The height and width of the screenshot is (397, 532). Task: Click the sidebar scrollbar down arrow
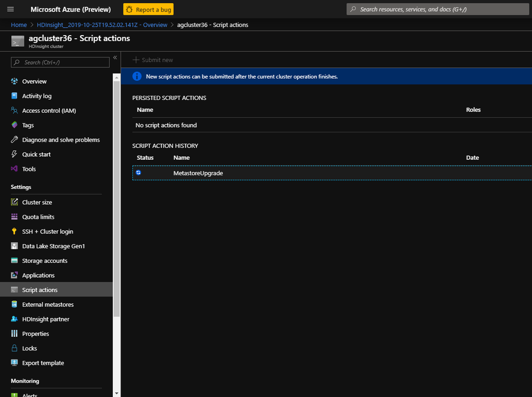tap(117, 393)
